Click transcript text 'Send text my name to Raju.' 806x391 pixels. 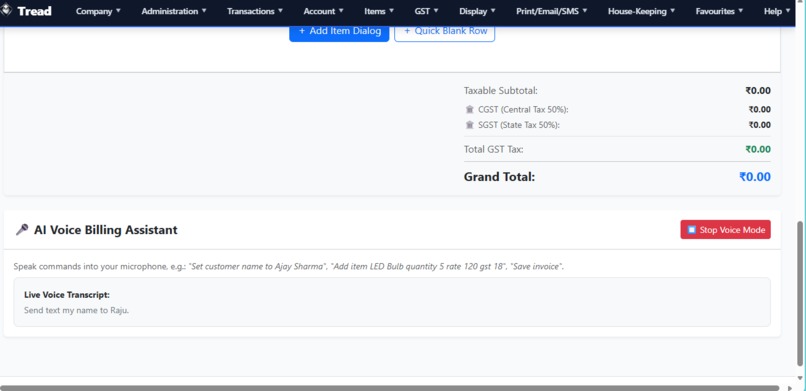pos(77,310)
